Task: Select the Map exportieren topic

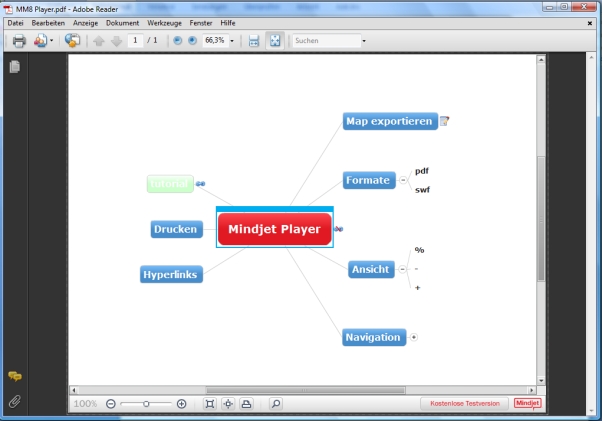Action: 390,121
